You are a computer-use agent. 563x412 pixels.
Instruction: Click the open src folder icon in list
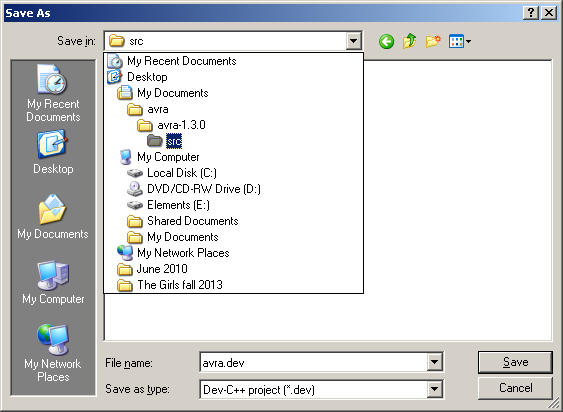click(x=155, y=141)
